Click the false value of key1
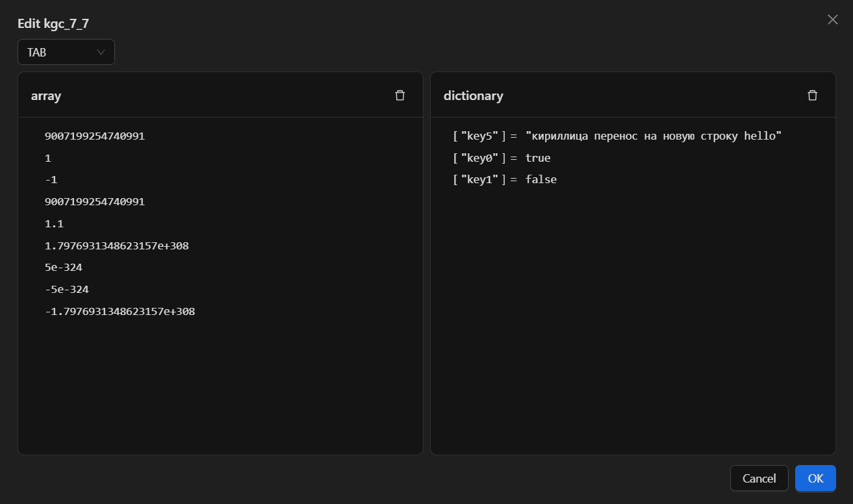Screen dimensions: 853x504 [541, 179]
